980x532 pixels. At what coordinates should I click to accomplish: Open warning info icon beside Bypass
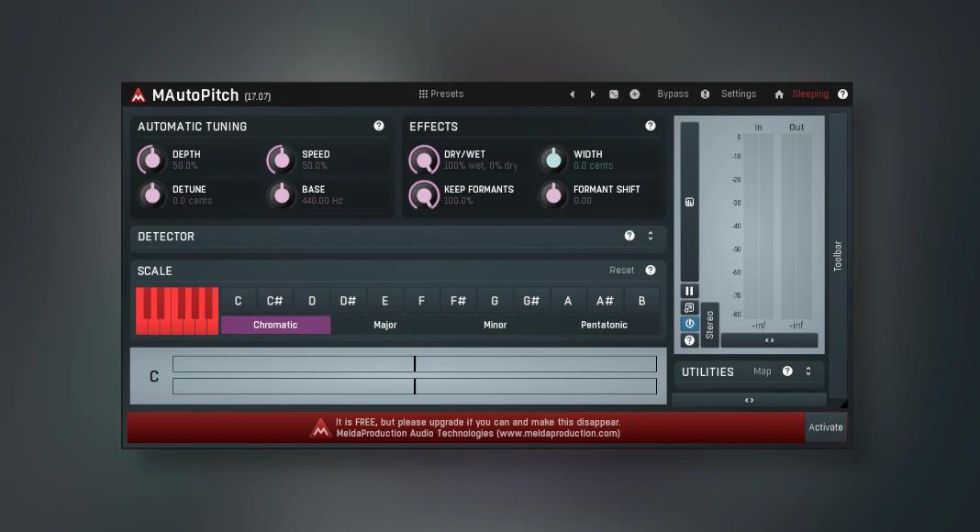pos(705,94)
